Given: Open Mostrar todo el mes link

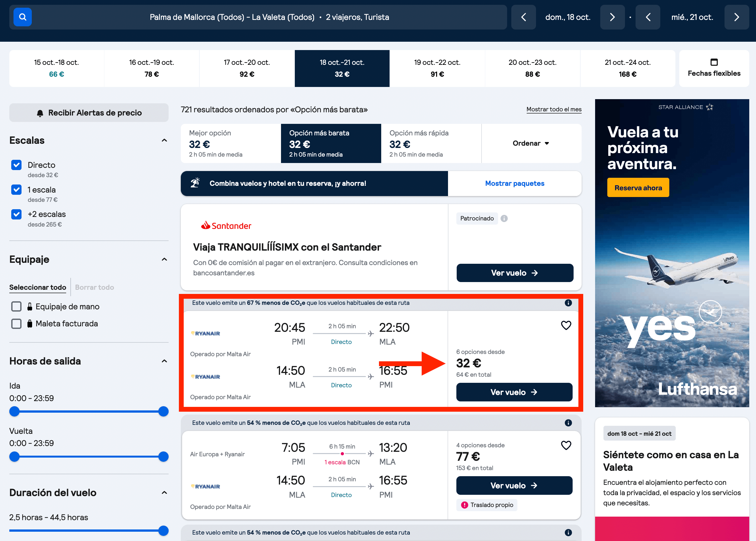Looking at the screenshot, I should [x=554, y=109].
